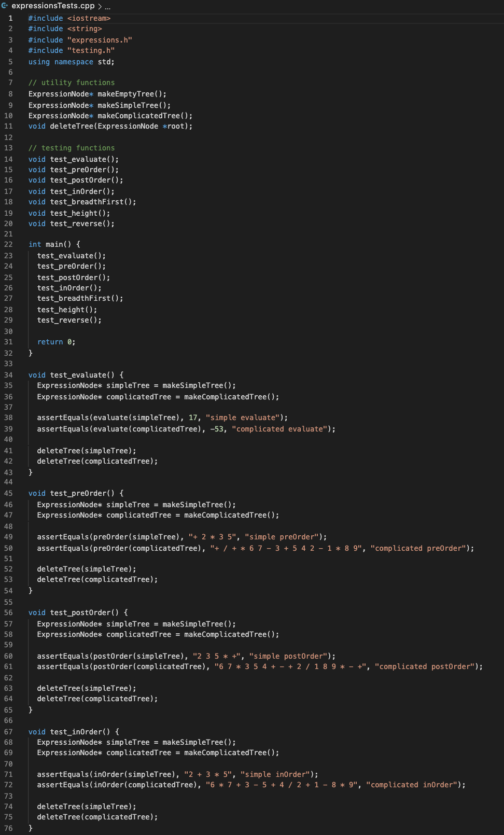
Task: Click the "2 3 5 * +" string literal
Action: click(x=217, y=656)
